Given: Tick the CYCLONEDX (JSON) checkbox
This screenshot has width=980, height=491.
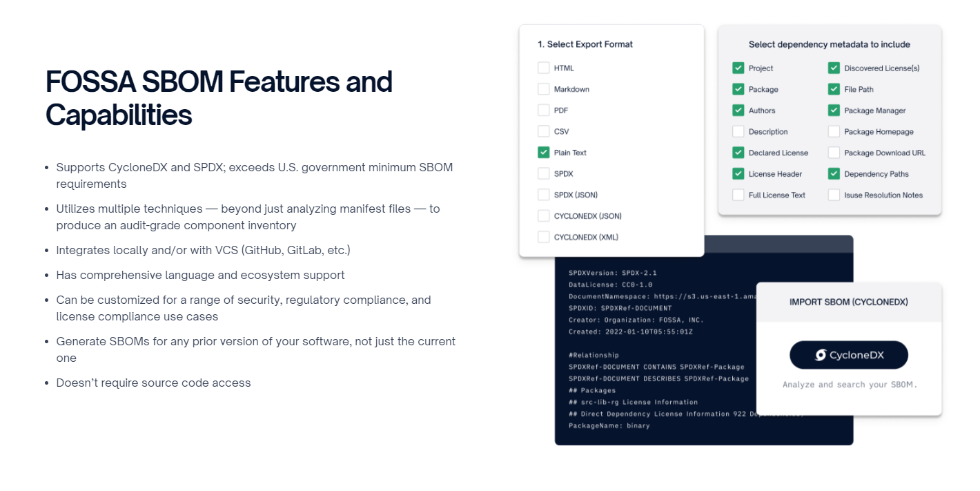Looking at the screenshot, I should (x=543, y=216).
